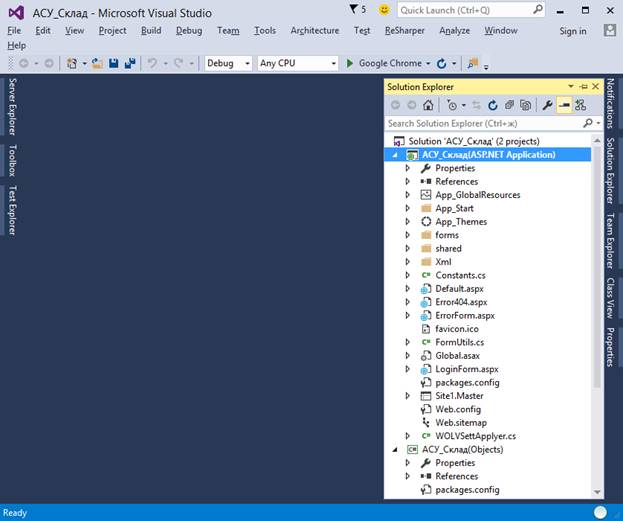
Task: Collapse the АСУ_Склад(Objects) project node
Action: tap(395, 449)
